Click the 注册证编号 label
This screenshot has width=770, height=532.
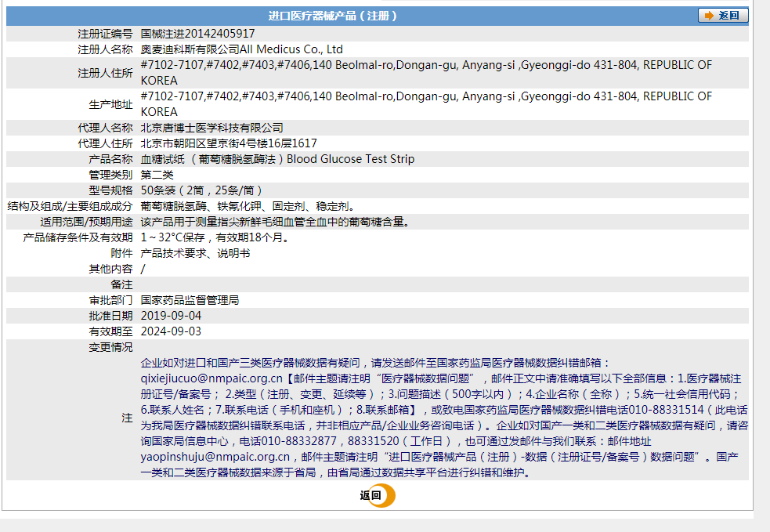pos(105,34)
